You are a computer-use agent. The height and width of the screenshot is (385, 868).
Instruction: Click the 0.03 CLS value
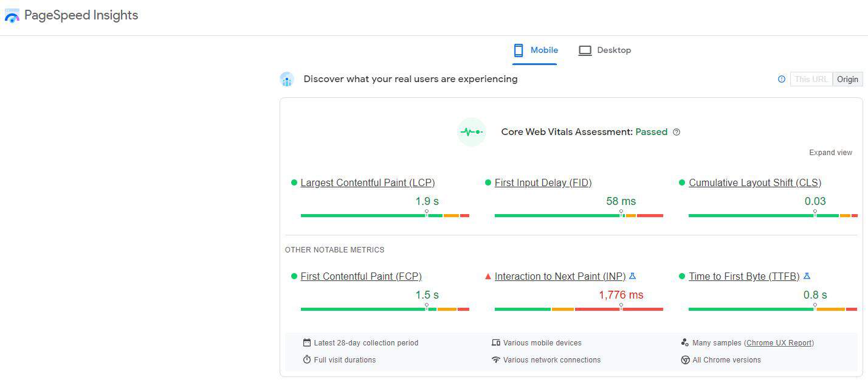click(x=815, y=201)
